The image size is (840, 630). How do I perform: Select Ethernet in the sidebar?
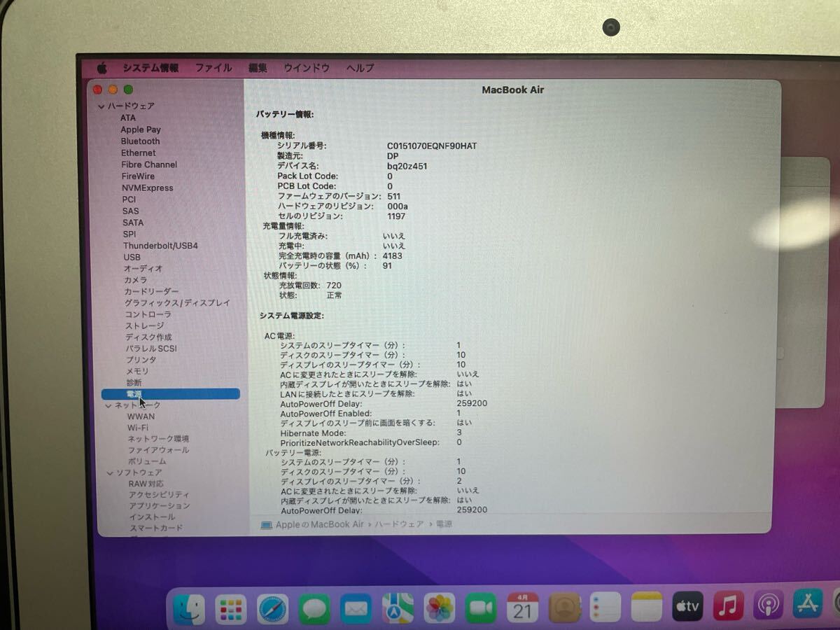pos(139,153)
